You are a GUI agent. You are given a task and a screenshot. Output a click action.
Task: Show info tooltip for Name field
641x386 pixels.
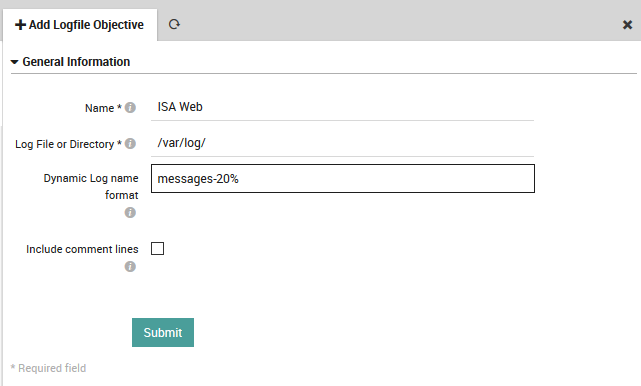coord(130,108)
